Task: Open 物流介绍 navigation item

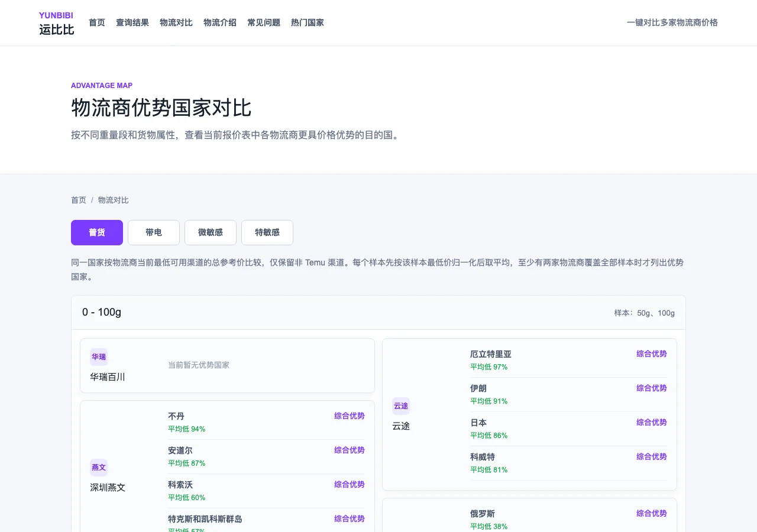Action: [220, 22]
